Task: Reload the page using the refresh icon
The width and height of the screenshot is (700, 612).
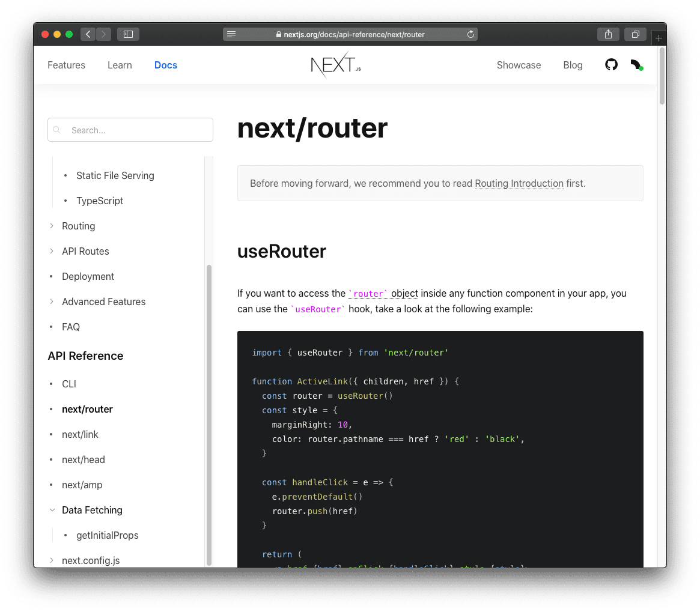Action: [x=470, y=34]
